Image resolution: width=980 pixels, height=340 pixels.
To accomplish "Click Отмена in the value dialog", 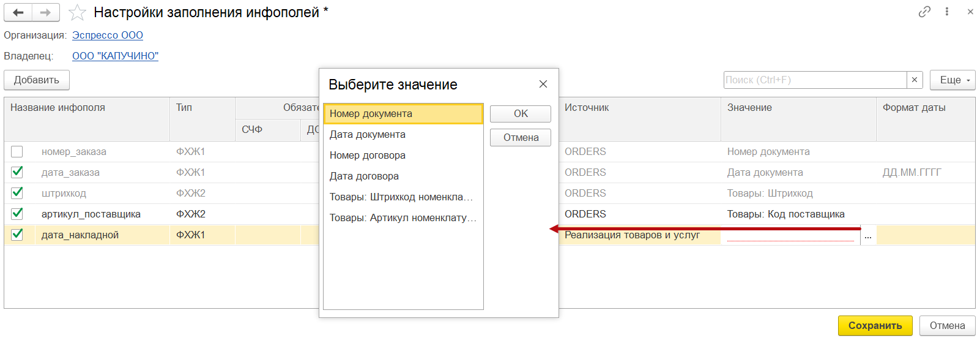I will (521, 137).
